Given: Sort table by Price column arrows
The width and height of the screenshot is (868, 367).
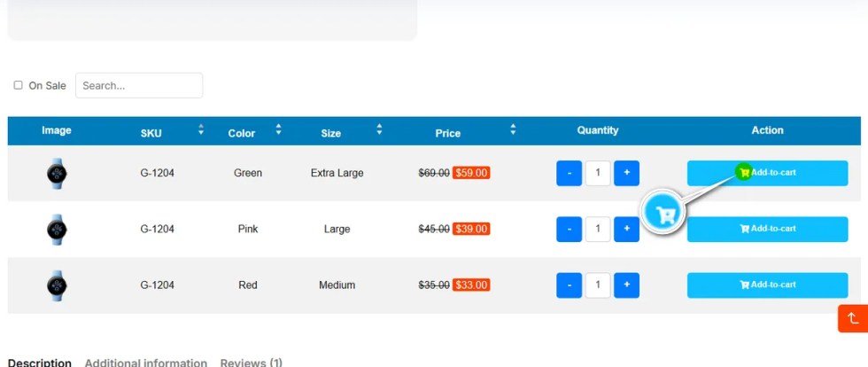Looking at the screenshot, I should (x=513, y=129).
